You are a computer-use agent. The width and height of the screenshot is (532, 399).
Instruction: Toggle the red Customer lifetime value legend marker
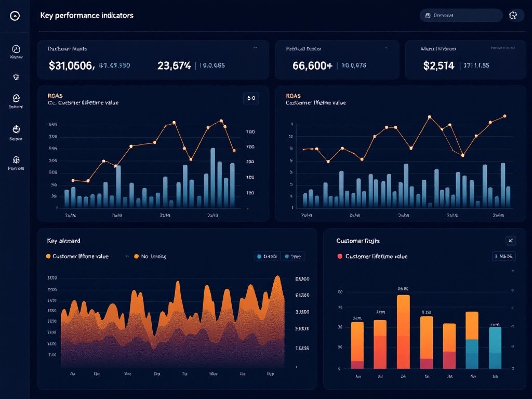click(x=339, y=256)
